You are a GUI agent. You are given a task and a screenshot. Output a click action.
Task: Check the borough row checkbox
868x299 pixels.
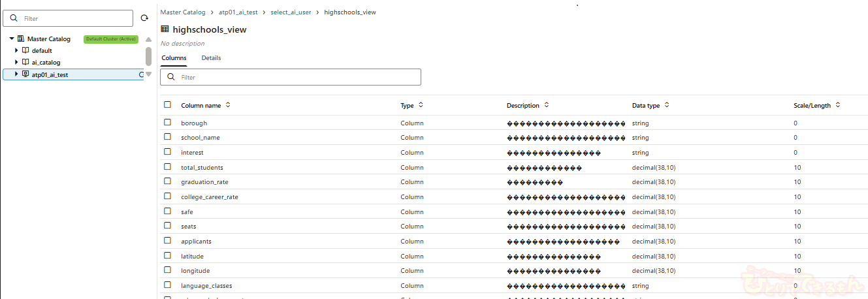[168, 123]
